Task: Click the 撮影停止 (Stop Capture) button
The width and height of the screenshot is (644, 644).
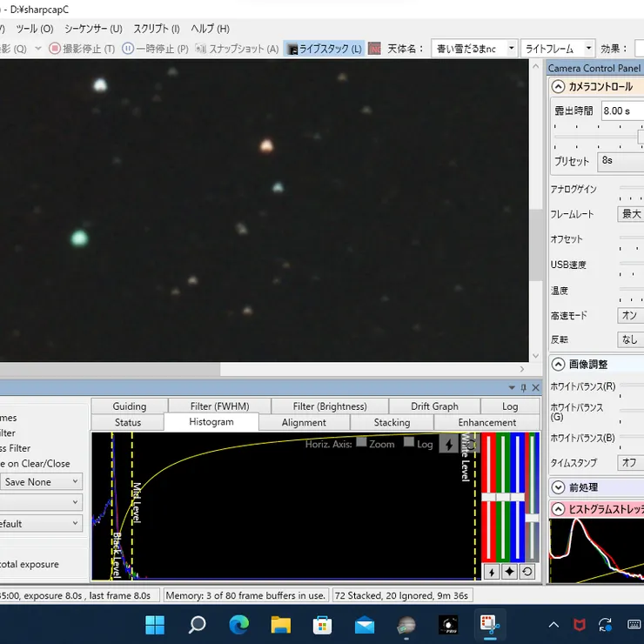Action: [x=82, y=49]
